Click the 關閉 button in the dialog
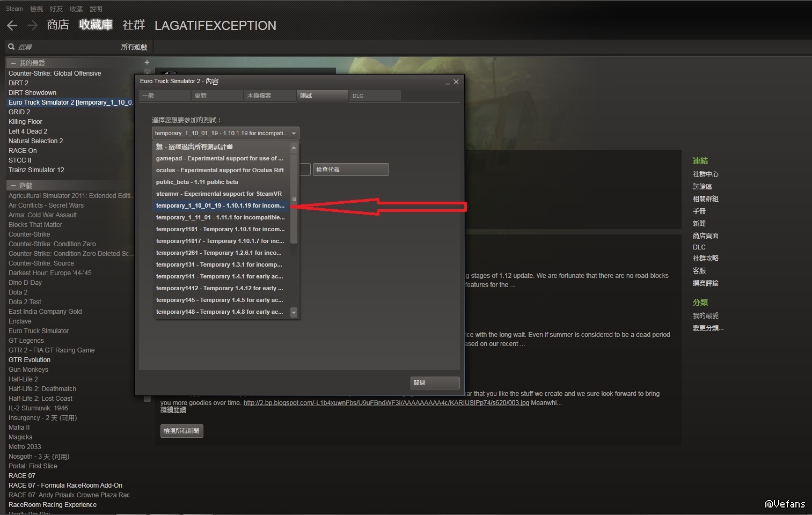 click(435, 382)
